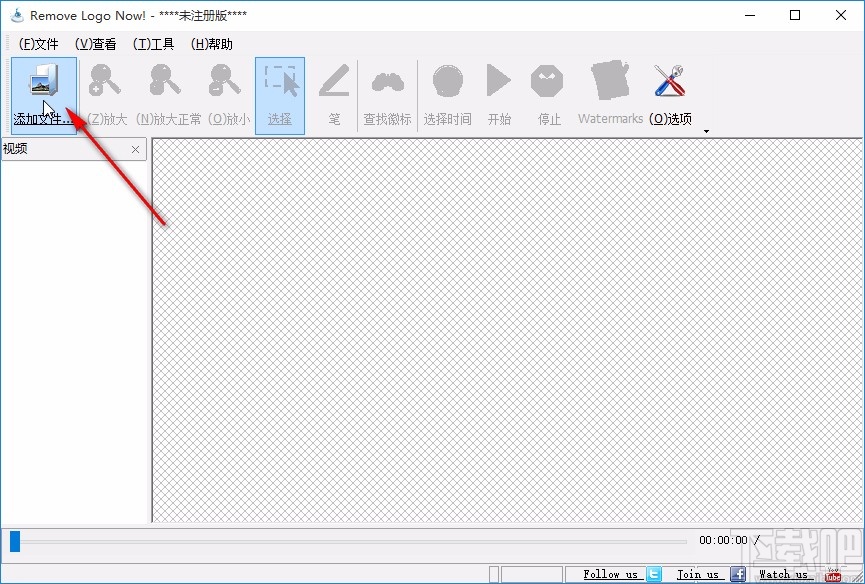Image resolution: width=865 pixels, height=584 pixels.
Task: Close the 视频 panel
Action: [135, 148]
